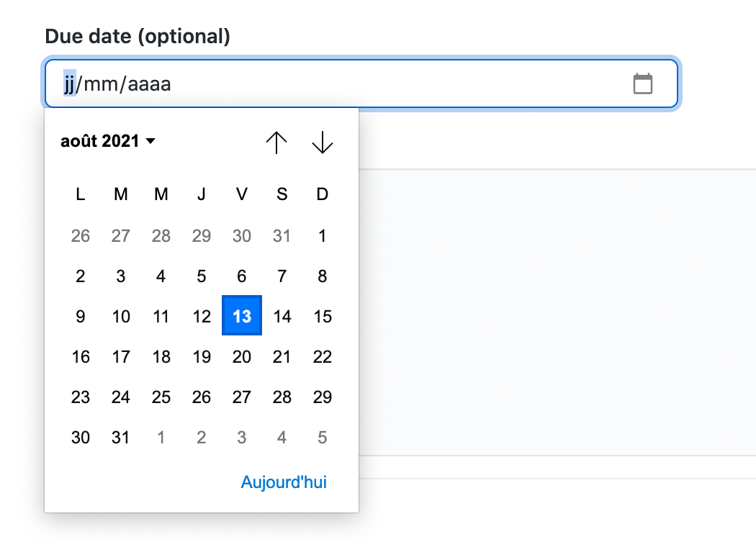Screen dimensions: 756x560
Task: Expand the month dropdown triangle
Action: pyautogui.click(x=151, y=142)
